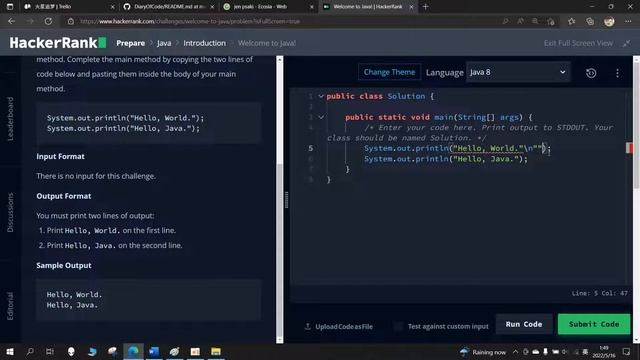Open the reset code history icon
This screenshot has width=640, height=360.
(591, 73)
